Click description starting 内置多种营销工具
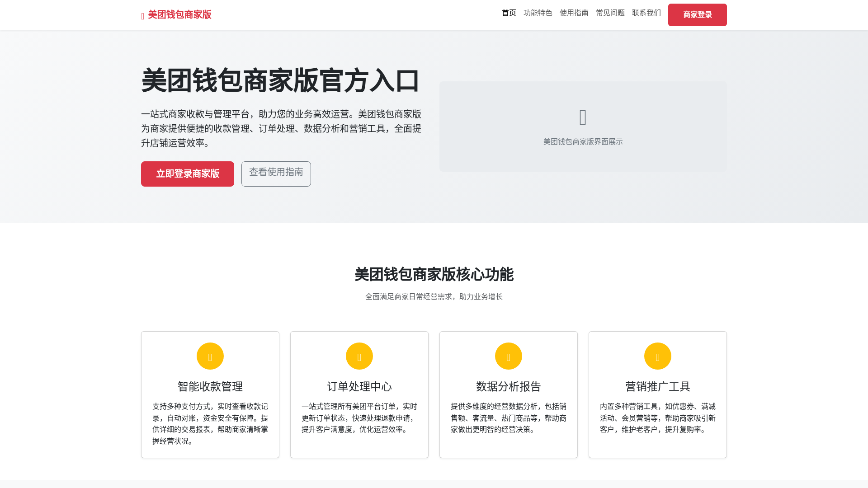Viewport: 868px width, 488px height. (x=658, y=418)
